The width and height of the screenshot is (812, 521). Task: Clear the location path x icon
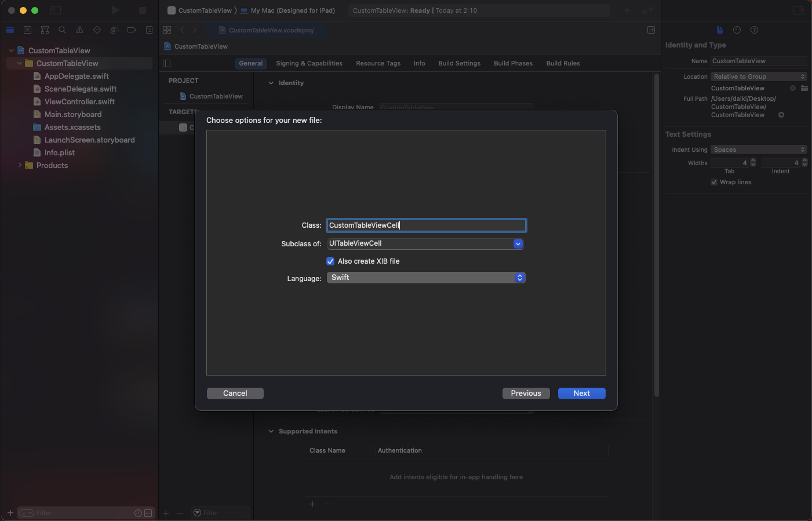[x=793, y=88]
